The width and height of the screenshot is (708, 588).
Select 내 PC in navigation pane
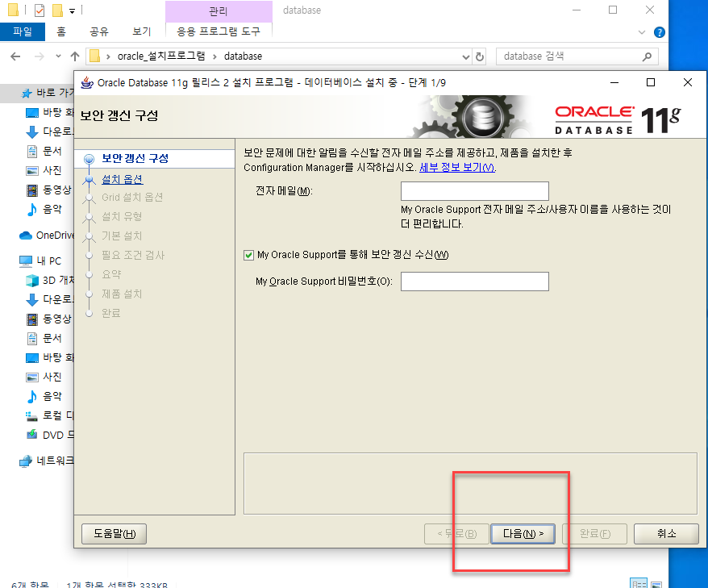point(40,261)
